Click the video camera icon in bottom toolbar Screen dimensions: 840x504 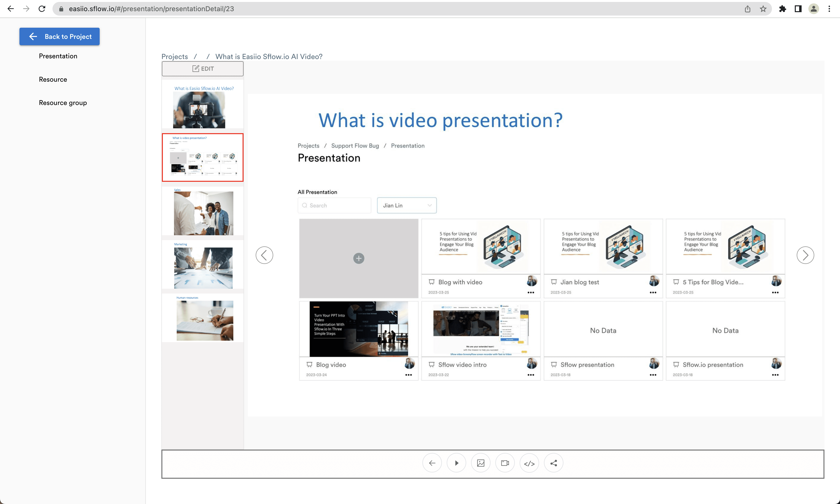(505, 463)
